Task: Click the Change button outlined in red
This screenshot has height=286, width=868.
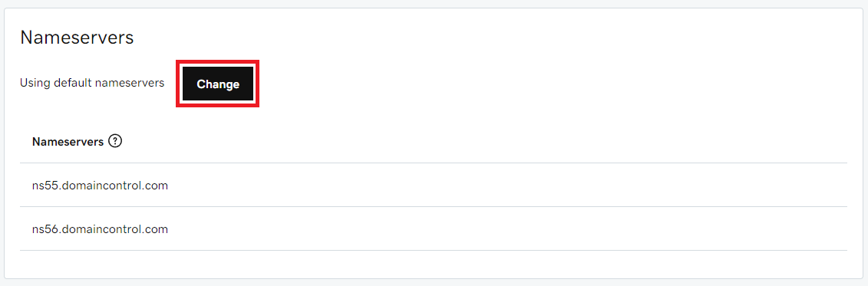Action: pyautogui.click(x=218, y=84)
